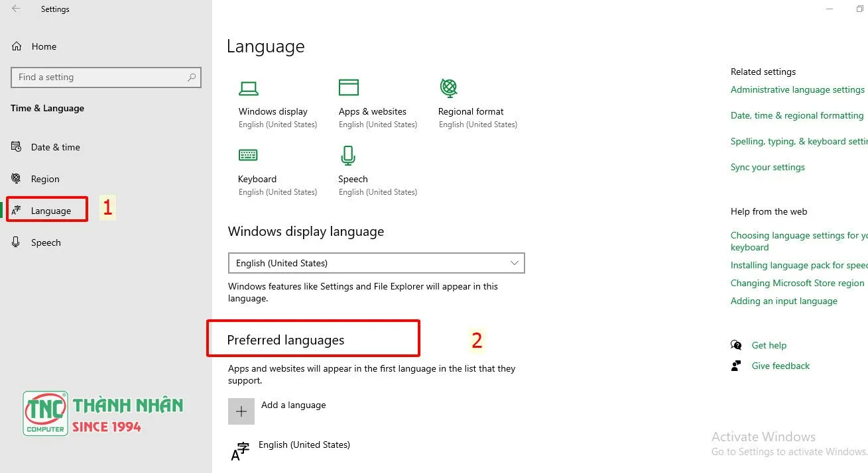Open the Windows display language dropdown
This screenshot has width=868, height=473.
point(376,263)
